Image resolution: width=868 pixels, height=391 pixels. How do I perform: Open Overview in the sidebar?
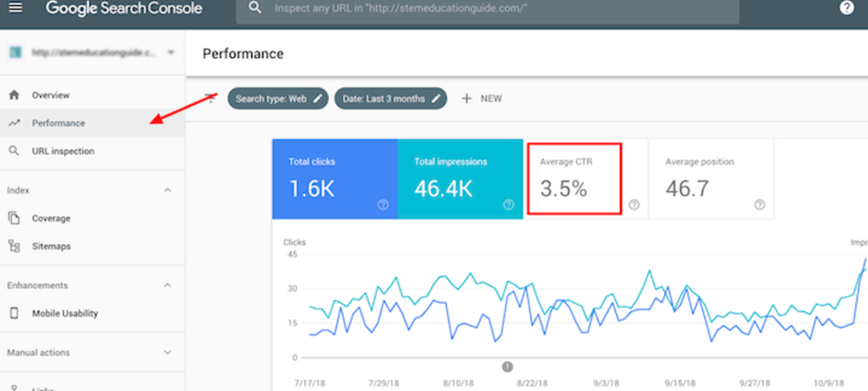tap(51, 95)
